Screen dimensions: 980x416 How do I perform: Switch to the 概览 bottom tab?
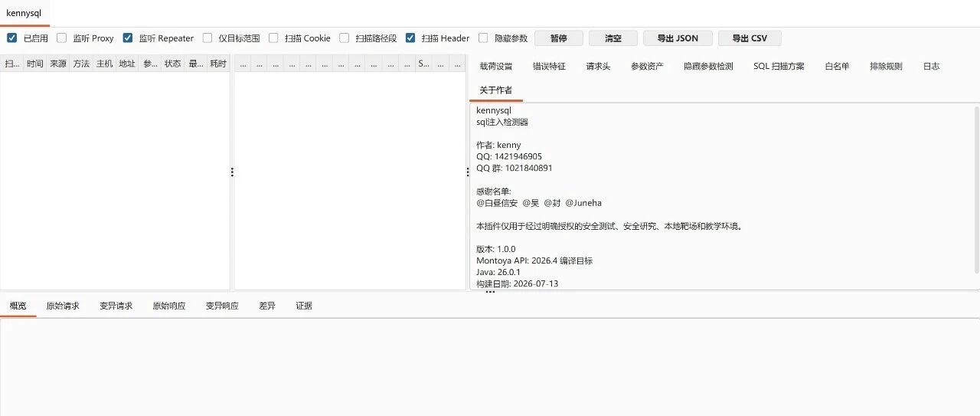point(18,306)
